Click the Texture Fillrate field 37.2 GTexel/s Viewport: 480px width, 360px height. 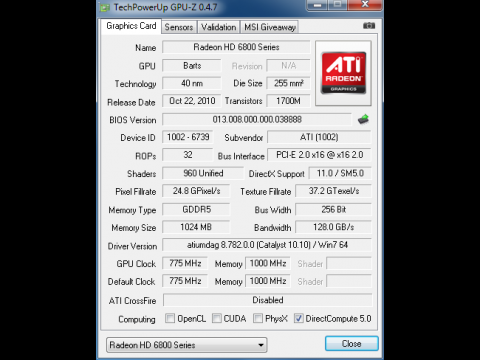pyautogui.click(x=333, y=191)
